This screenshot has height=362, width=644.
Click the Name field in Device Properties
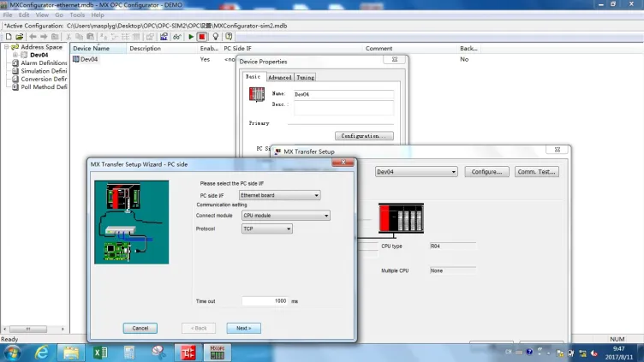click(x=343, y=94)
